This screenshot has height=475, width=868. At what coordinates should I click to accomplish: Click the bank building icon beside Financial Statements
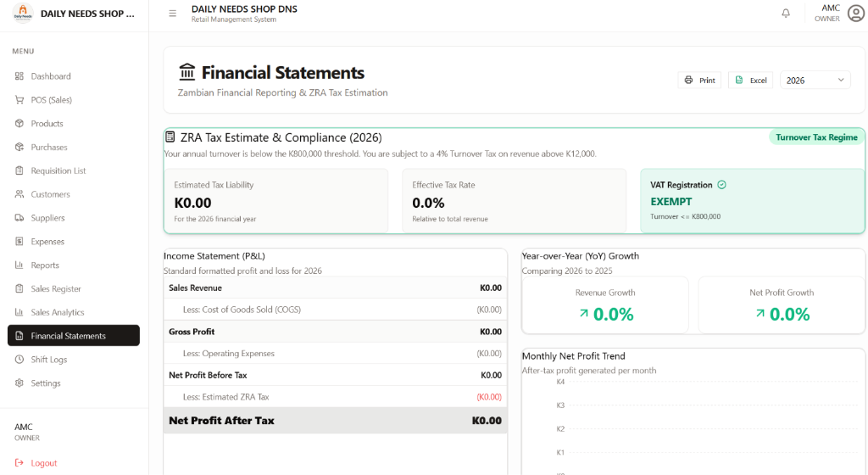[187, 72]
